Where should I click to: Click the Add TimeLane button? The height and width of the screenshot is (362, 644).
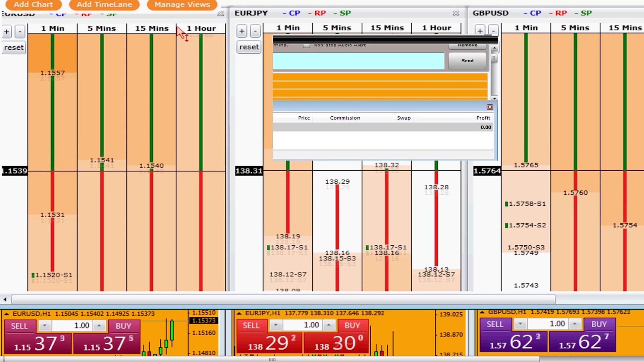coord(104,5)
